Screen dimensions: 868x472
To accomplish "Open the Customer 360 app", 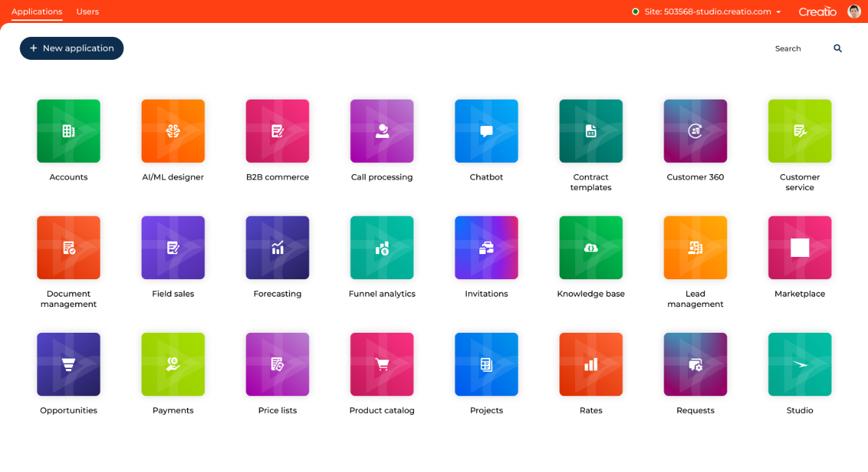I will 695,131.
